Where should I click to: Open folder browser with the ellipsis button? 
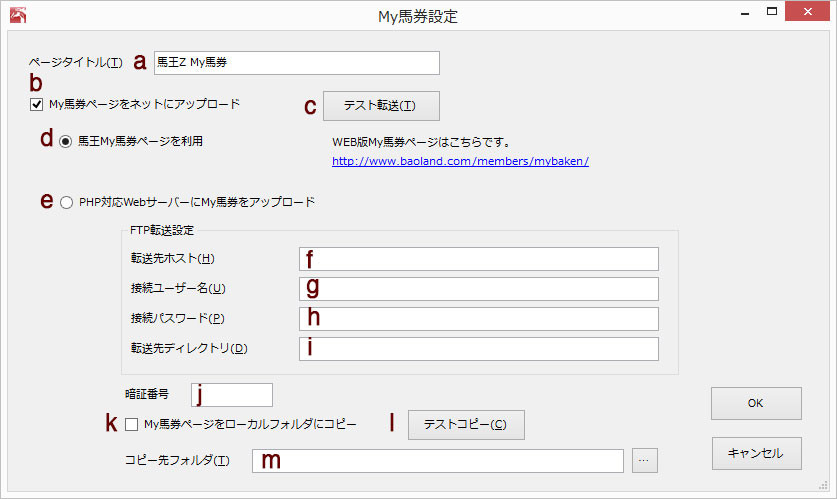(x=644, y=460)
